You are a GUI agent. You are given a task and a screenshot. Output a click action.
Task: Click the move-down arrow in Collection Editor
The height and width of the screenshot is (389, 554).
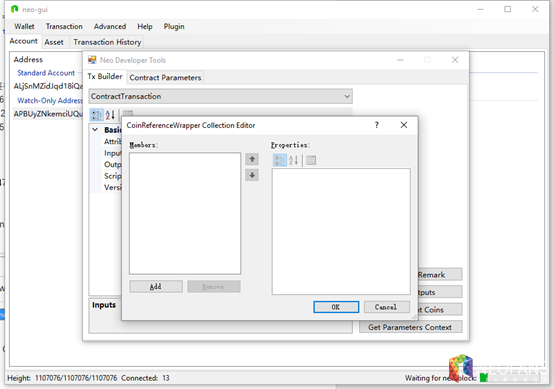click(252, 175)
